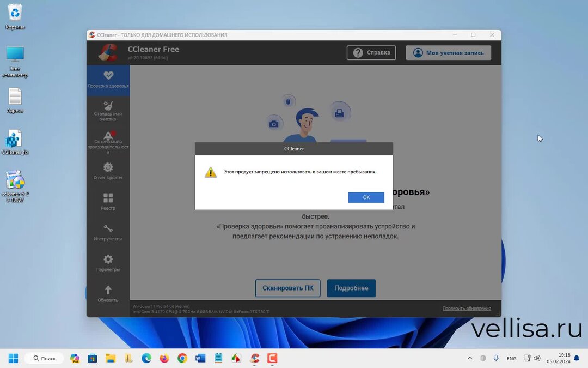Open the Driver Updater section

coord(108,171)
